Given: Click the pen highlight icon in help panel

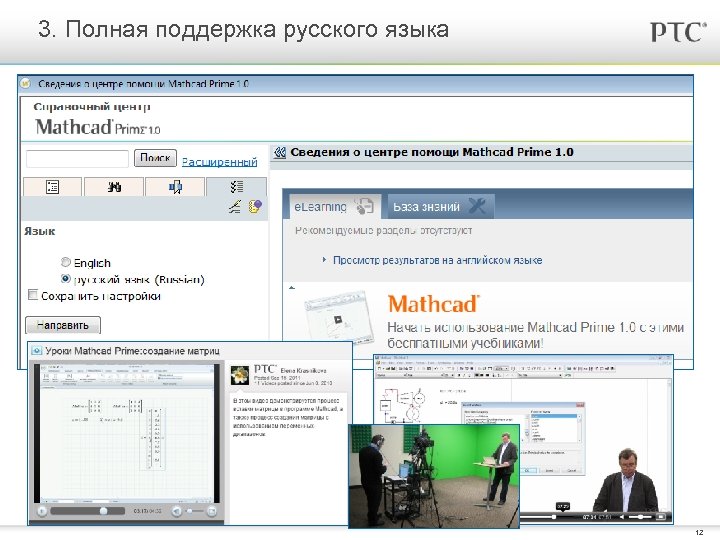Looking at the screenshot, I should coord(235,207).
